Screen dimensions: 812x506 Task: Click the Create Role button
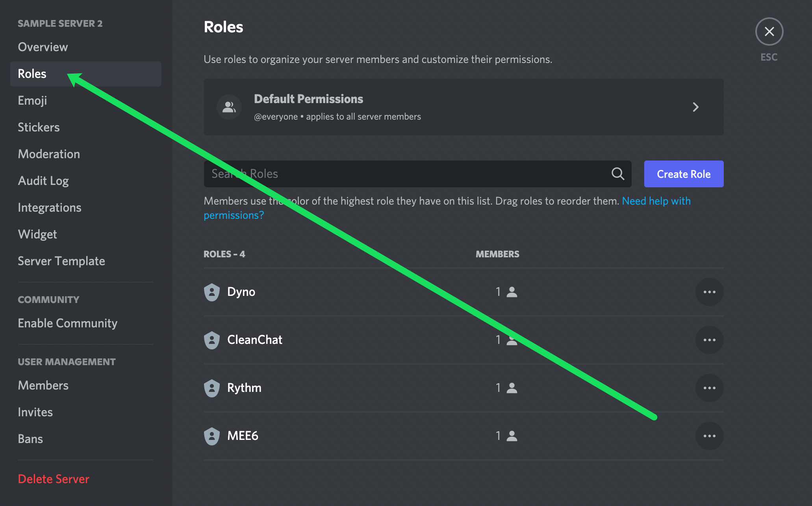(683, 174)
